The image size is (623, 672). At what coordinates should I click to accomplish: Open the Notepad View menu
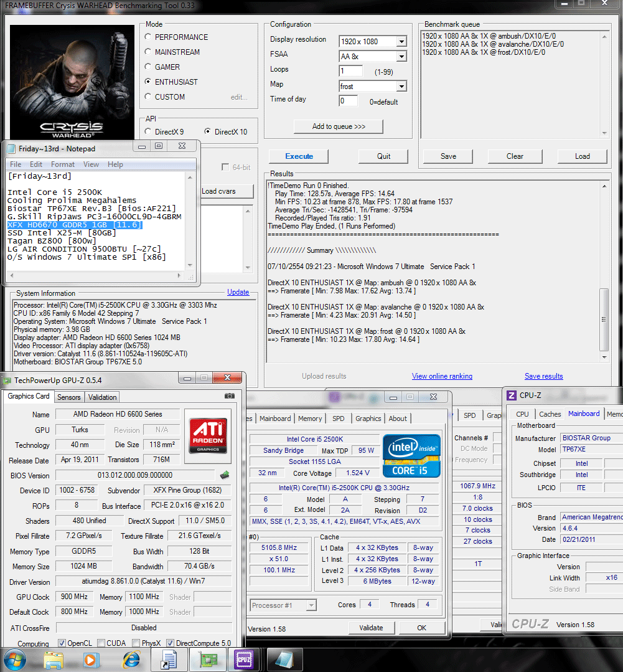[91, 164]
